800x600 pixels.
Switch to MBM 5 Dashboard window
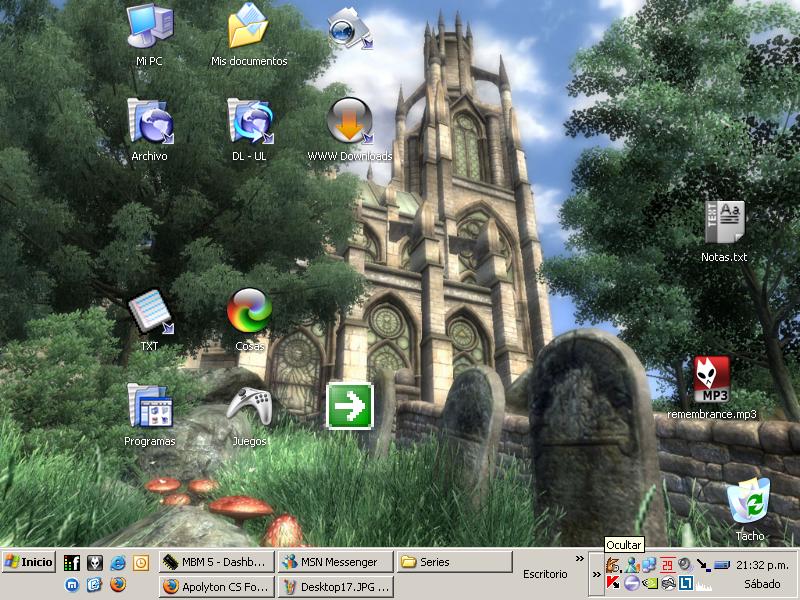click(x=215, y=562)
